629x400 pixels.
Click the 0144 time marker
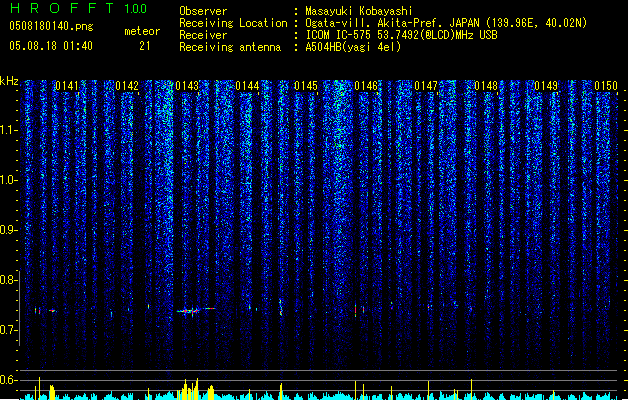pyautogui.click(x=247, y=86)
